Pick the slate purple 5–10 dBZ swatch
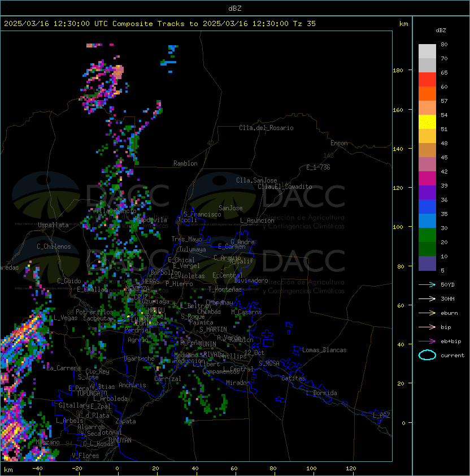Image resolution: width=470 pixels, height=476 pixels. [x=427, y=263]
